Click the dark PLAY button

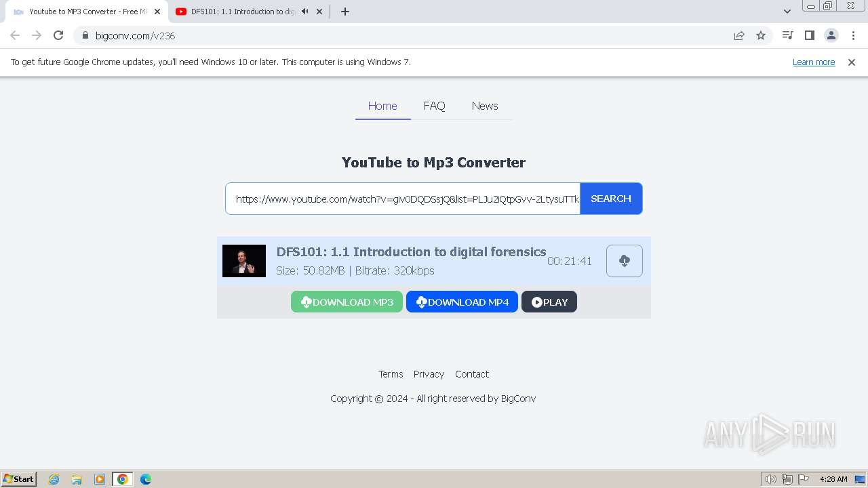(549, 302)
